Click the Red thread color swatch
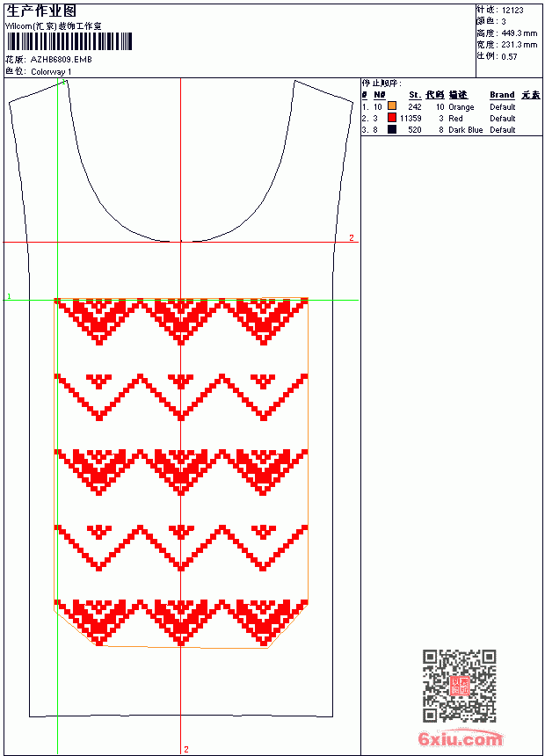This screenshot has height=756, width=545. [392, 118]
